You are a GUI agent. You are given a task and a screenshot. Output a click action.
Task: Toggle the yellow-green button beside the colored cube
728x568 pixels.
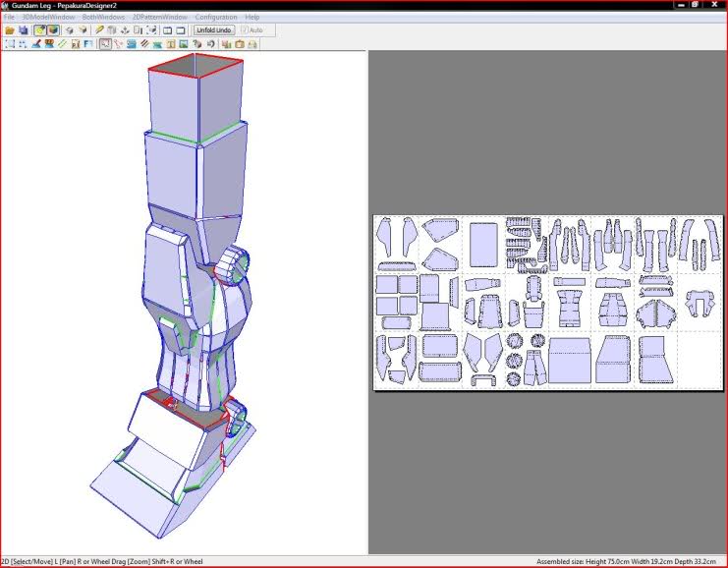[x=39, y=30]
